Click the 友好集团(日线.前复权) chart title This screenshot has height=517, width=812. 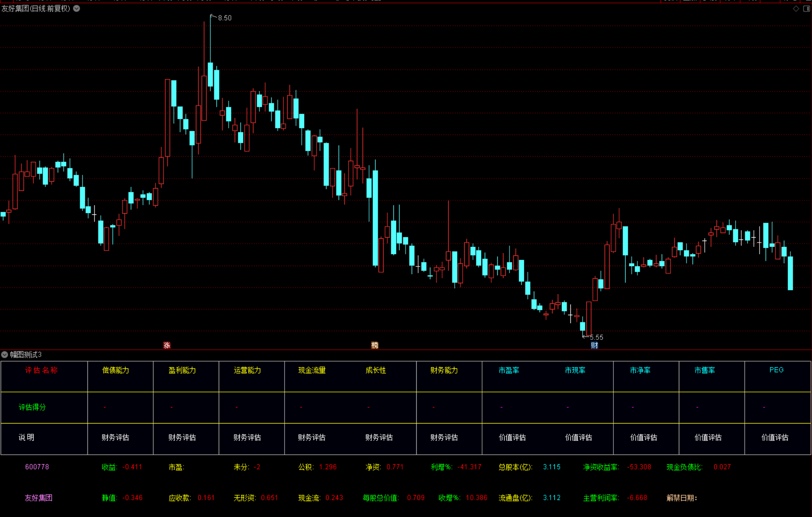pyautogui.click(x=36, y=8)
